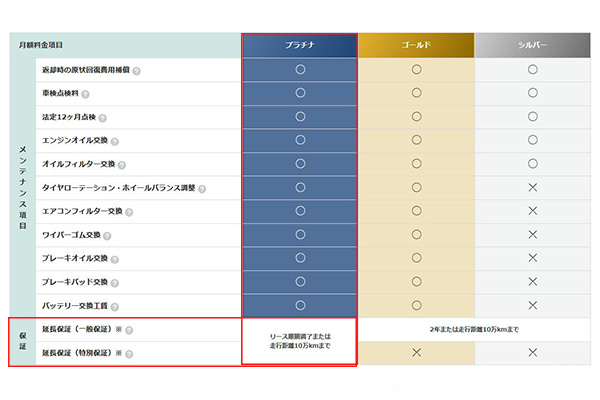Click the リース期間満了 warranty text cell
The width and height of the screenshot is (600, 400).
(x=300, y=341)
